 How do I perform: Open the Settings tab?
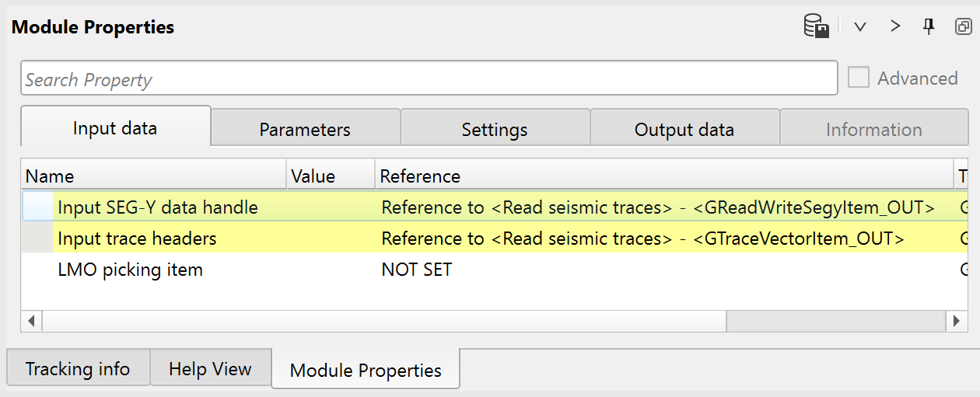(495, 130)
